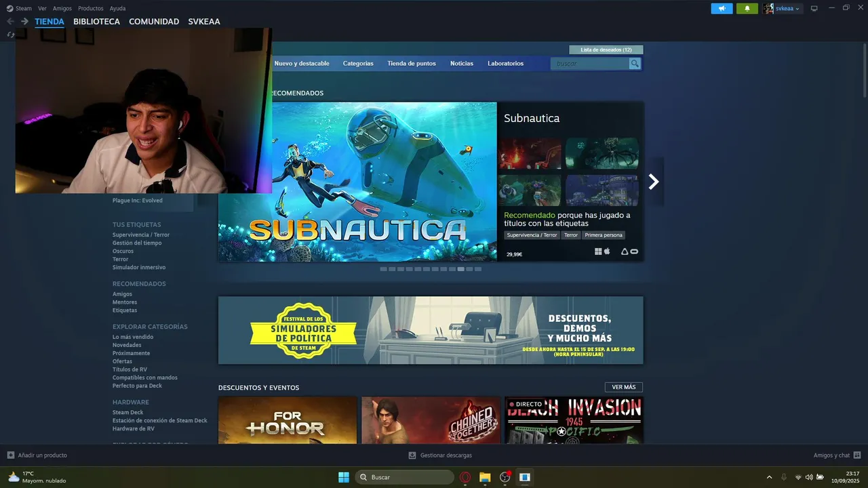
Task: Switch to the TIENDA tab
Action: (50, 22)
